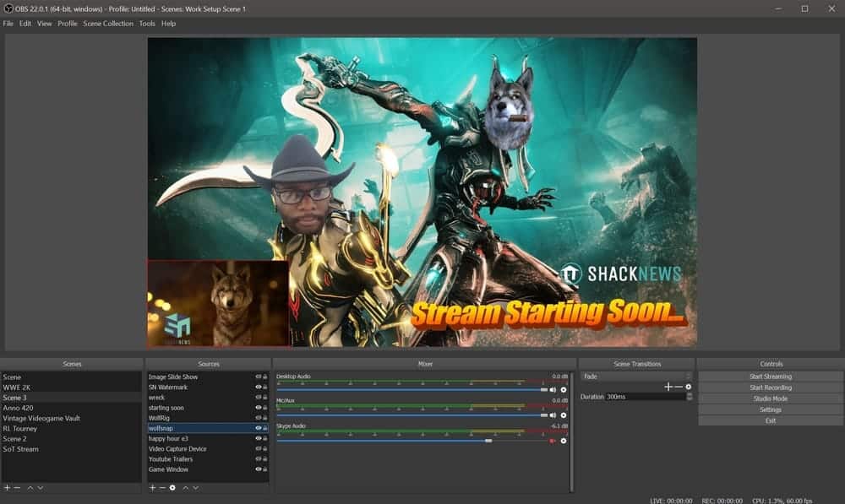Move selected scene down in Scenes list

click(x=41, y=488)
